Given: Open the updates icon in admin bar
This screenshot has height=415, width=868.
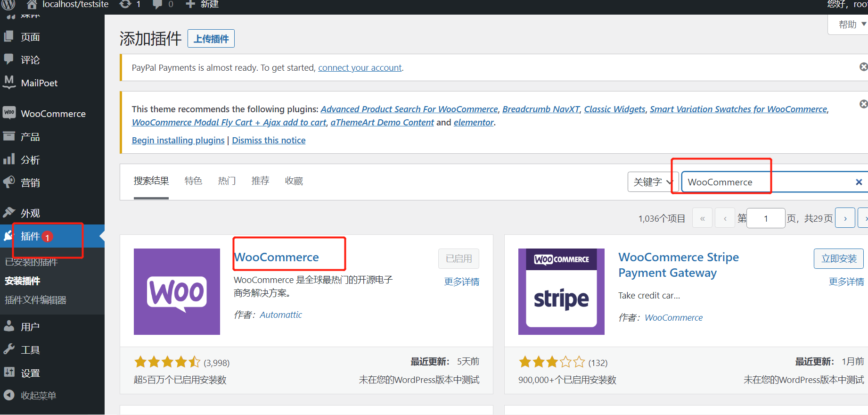Looking at the screenshot, I should click(x=125, y=4).
